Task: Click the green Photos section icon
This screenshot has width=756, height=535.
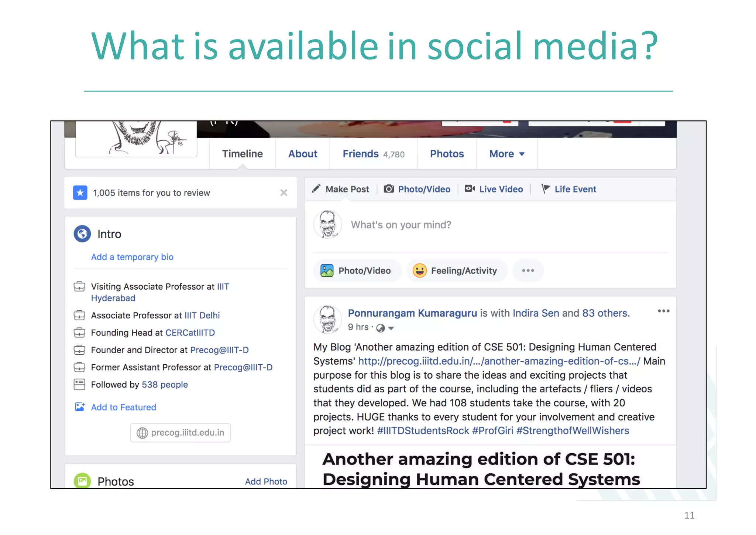Action: coord(82,480)
